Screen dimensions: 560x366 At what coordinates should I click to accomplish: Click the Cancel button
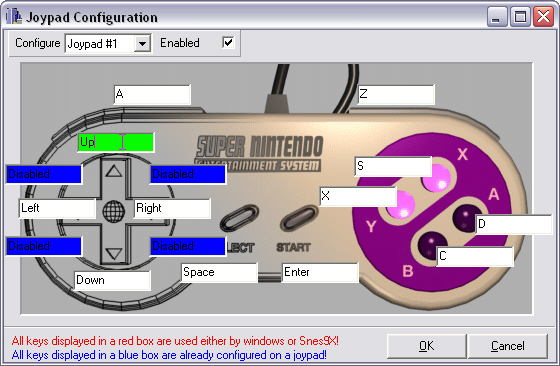tap(508, 346)
